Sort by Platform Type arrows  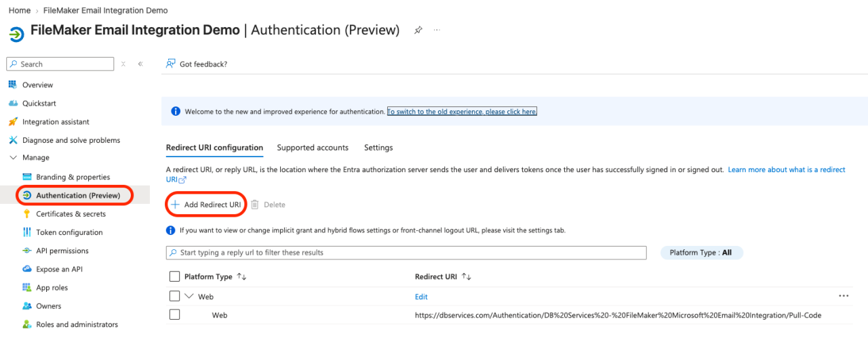pyautogui.click(x=241, y=277)
